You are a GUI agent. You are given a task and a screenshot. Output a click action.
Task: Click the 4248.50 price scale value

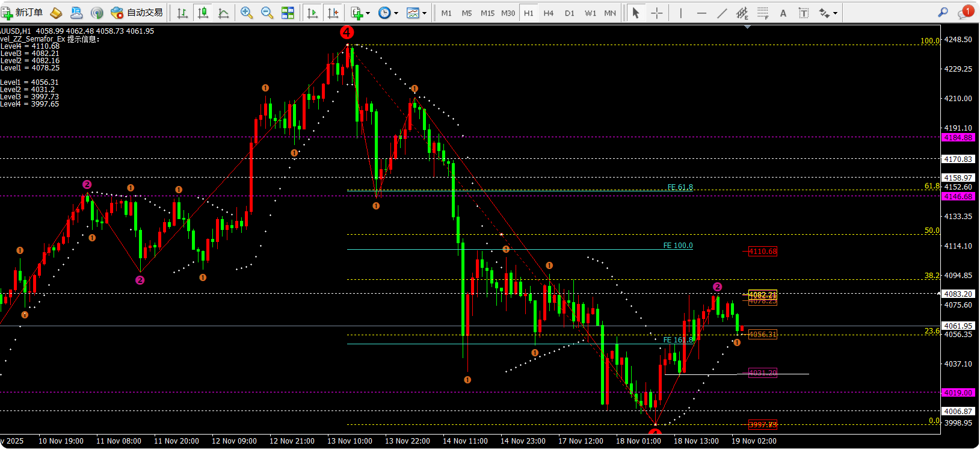tap(958, 40)
